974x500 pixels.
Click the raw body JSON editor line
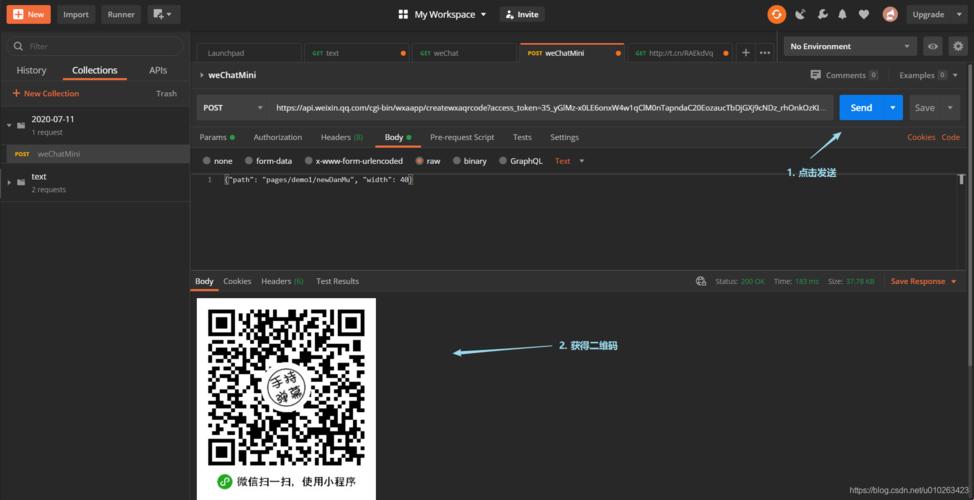pyautogui.click(x=318, y=180)
